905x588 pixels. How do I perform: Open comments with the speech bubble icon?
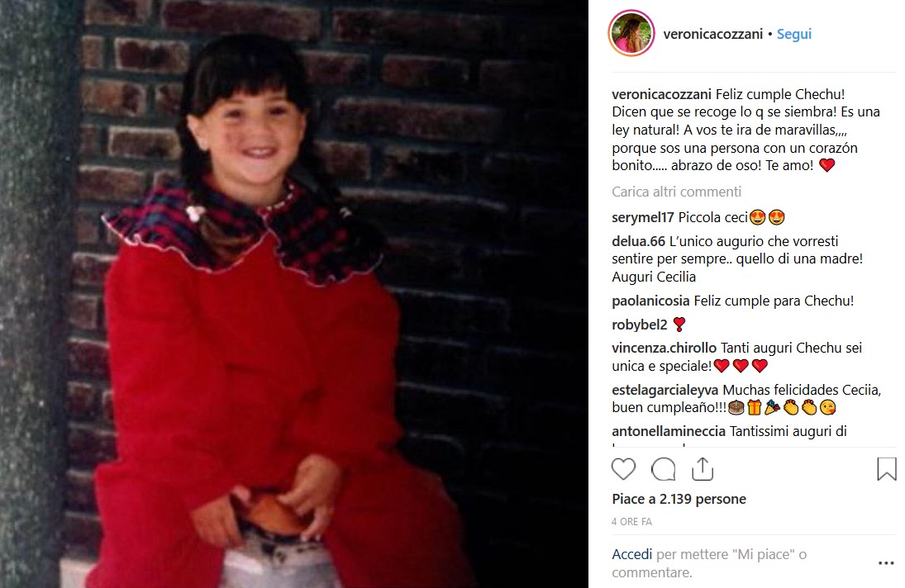(x=663, y=469)
